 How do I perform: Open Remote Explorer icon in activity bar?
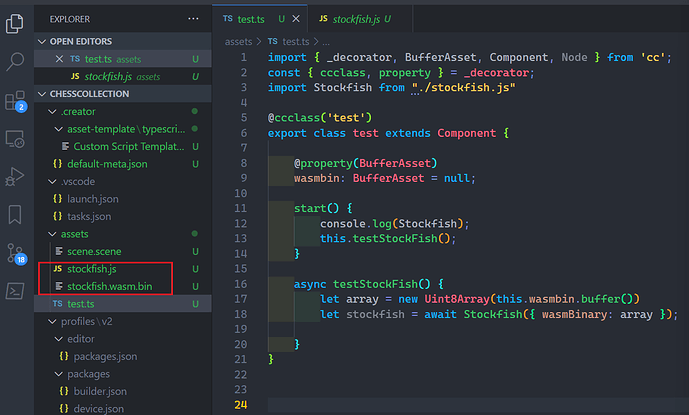pyautogui.click(x=15, y=139)
